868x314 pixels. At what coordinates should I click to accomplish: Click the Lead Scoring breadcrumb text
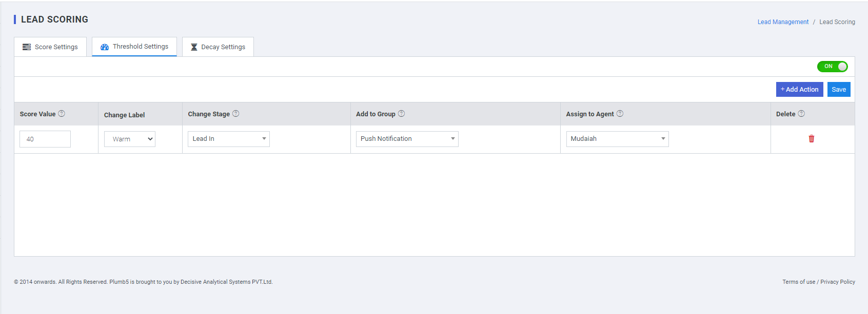837,22
